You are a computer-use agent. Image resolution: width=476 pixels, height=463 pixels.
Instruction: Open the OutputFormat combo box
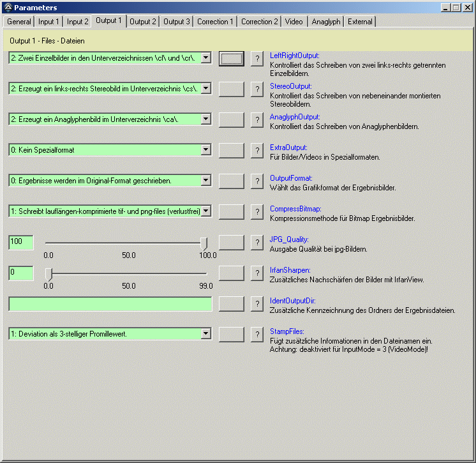[205, 181]
